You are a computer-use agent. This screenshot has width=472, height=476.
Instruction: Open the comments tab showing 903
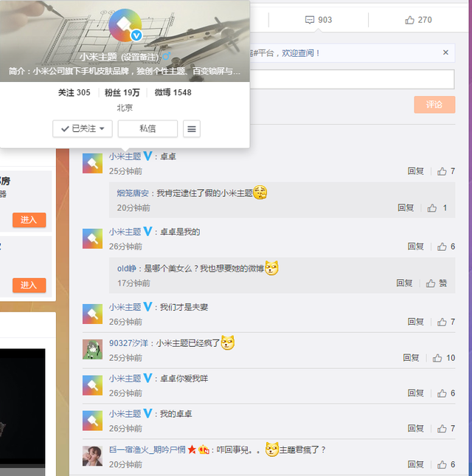(x=318, y=20)
